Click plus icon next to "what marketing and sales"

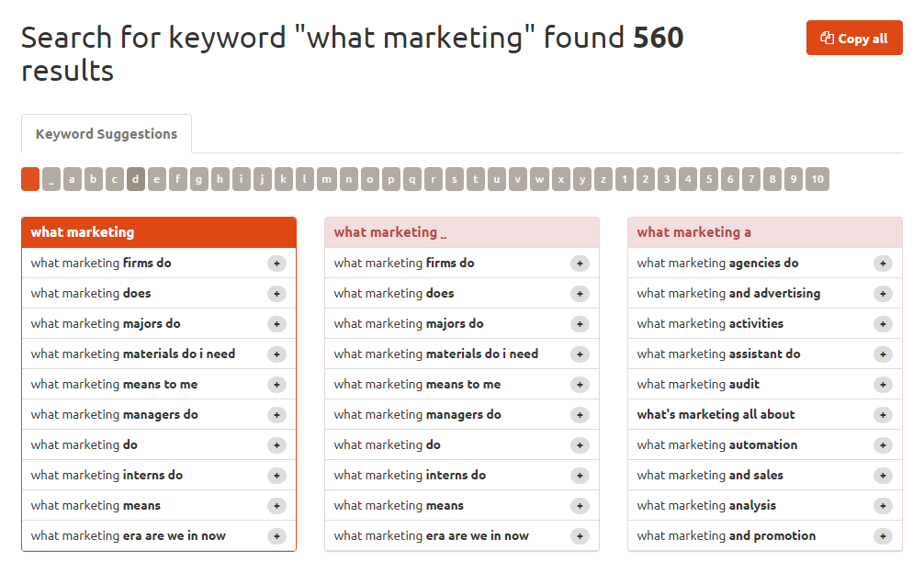883,476
